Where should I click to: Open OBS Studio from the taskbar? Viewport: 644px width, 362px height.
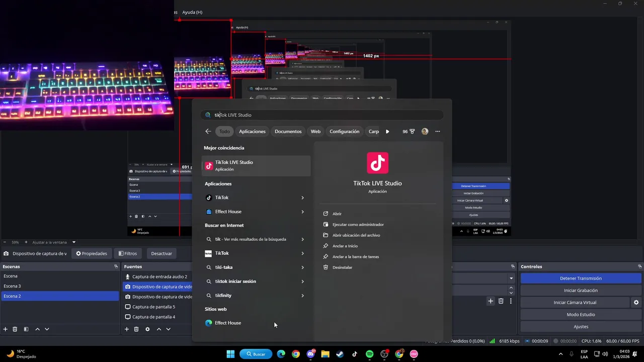tap(384, 354)
